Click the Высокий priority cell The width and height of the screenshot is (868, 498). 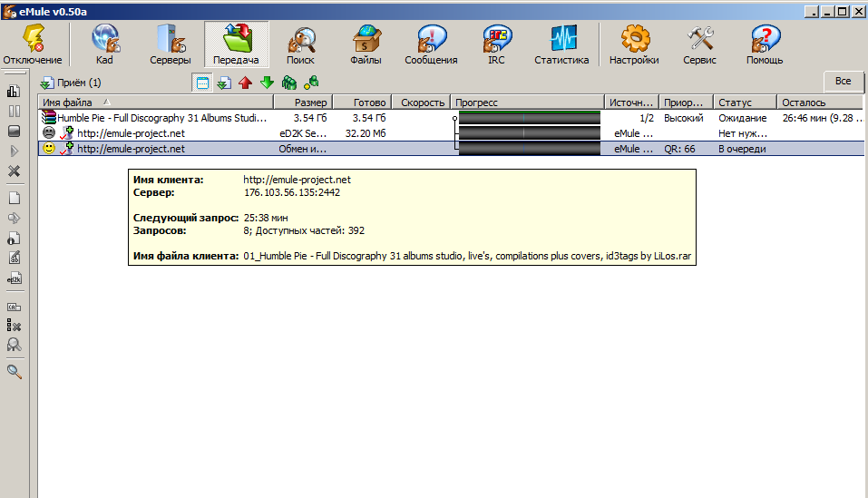684,118
